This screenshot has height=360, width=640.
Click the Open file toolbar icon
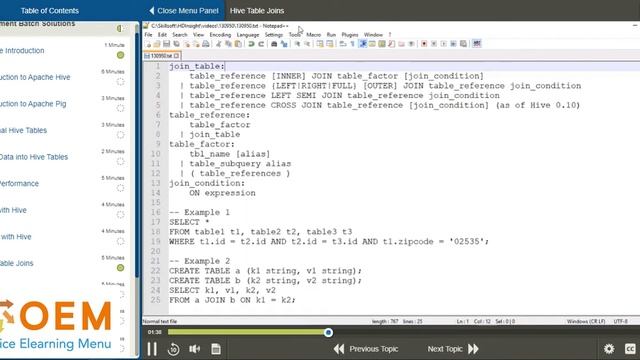[157, 44]
